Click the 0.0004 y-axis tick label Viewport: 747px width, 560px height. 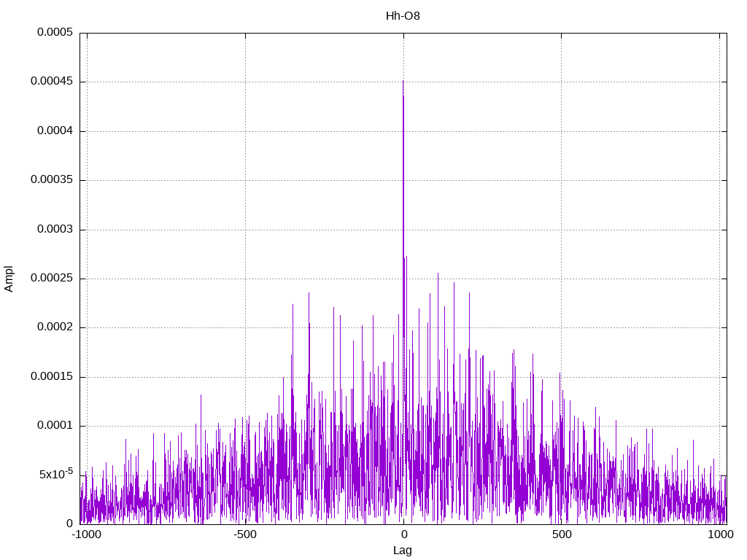pyautogui.click(x=55, y=131)
